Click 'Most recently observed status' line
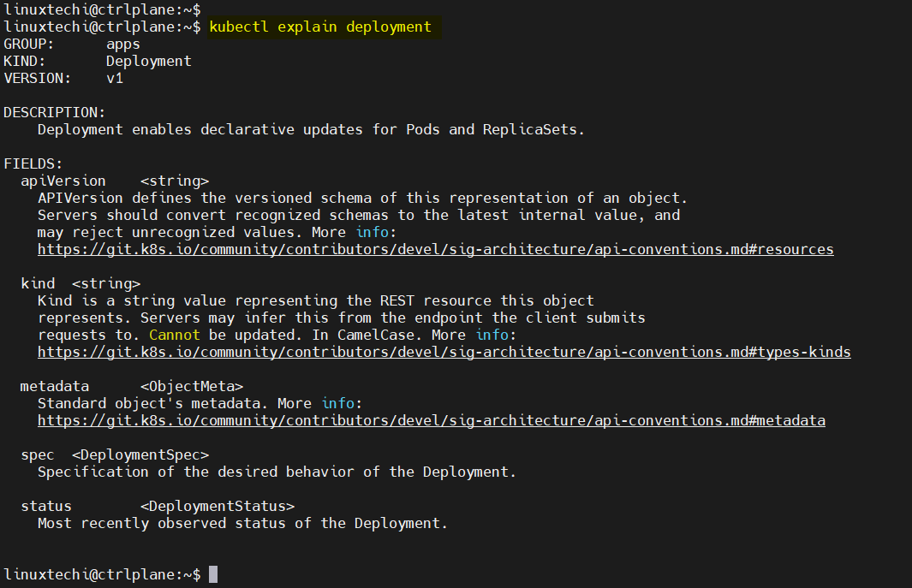The height and width of the screenshot is (588, 912). [x=242, y=524]
